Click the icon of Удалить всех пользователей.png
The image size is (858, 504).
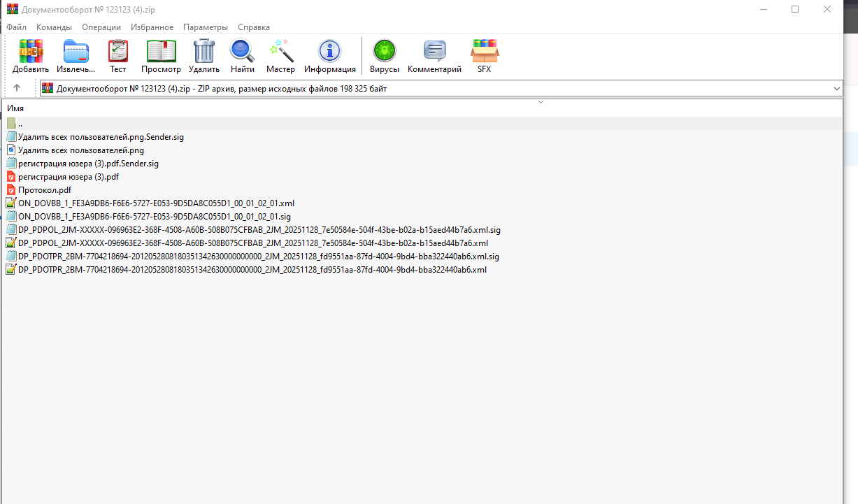11,150
